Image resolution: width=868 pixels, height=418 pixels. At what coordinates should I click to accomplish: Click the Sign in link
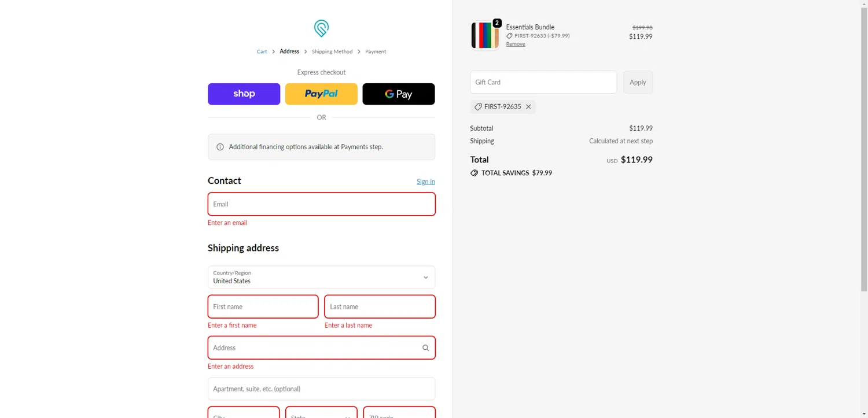425,182
